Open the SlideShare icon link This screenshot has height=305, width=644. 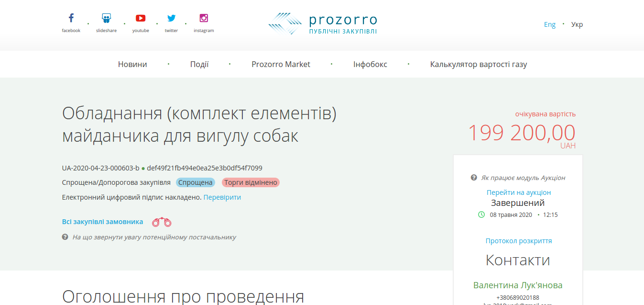[106, 19]
